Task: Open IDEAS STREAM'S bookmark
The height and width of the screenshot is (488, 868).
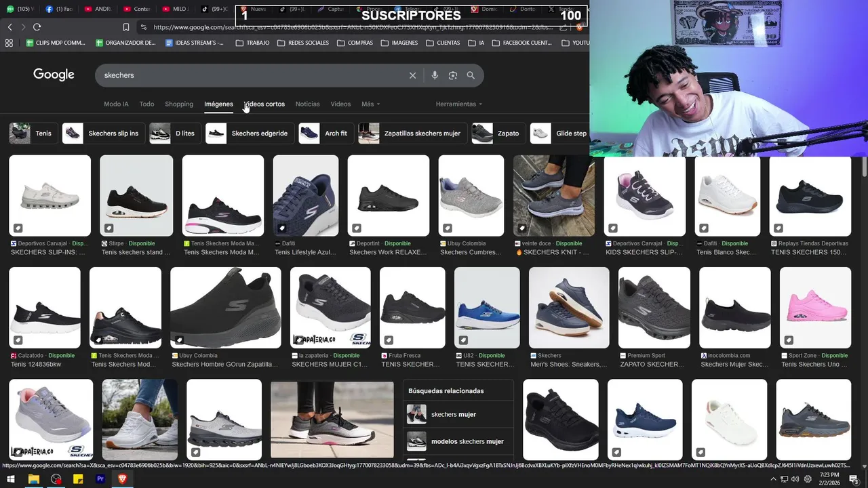Action: [195, 43]
